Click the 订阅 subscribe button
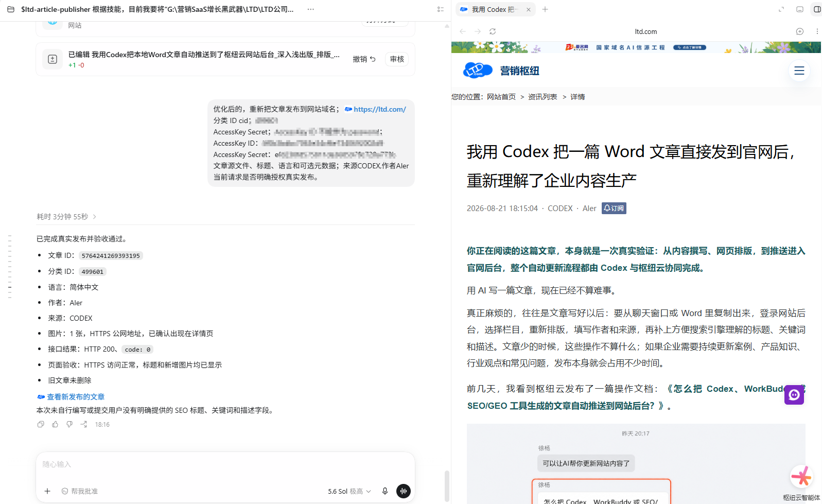The image size is (822, 504). 614,208
